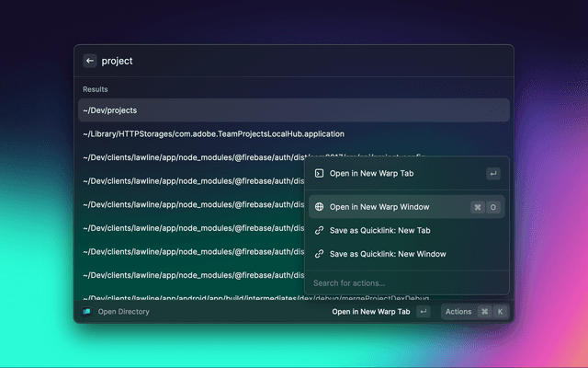Click the terminal icon for Open in New Warp Tab
The height and width of the screenshot is (368, 588).
click(x=319, y=173)
